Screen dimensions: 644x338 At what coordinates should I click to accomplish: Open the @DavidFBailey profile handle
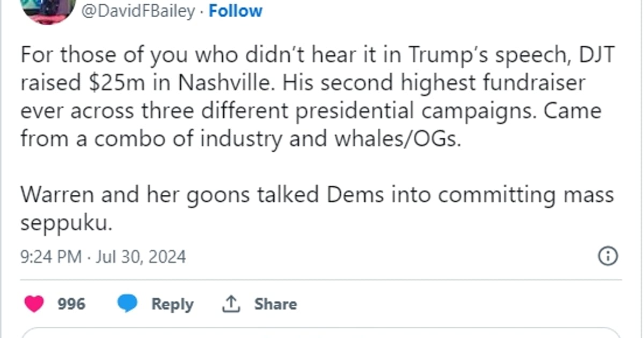click(138, 11)
